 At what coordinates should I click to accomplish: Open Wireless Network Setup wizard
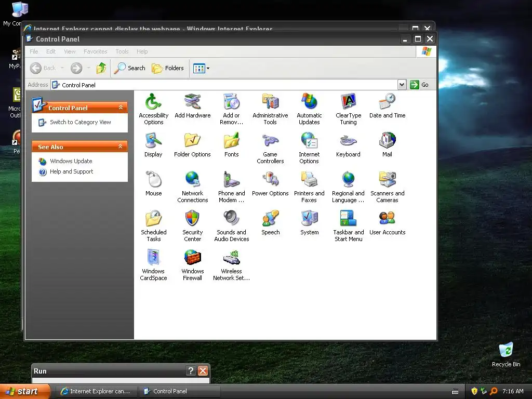coord(231,265)
